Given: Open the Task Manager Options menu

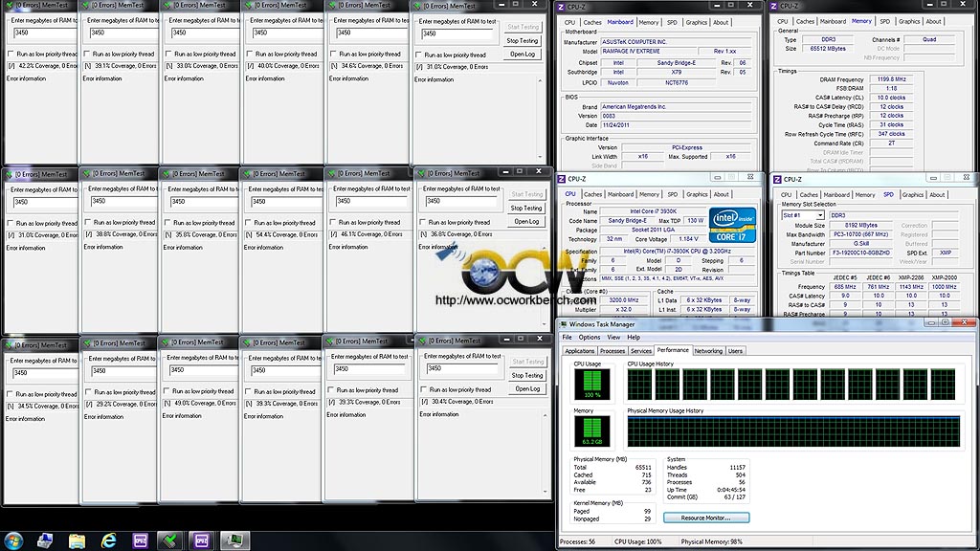Looking at the screenshot, I should (x=589, y=338).
